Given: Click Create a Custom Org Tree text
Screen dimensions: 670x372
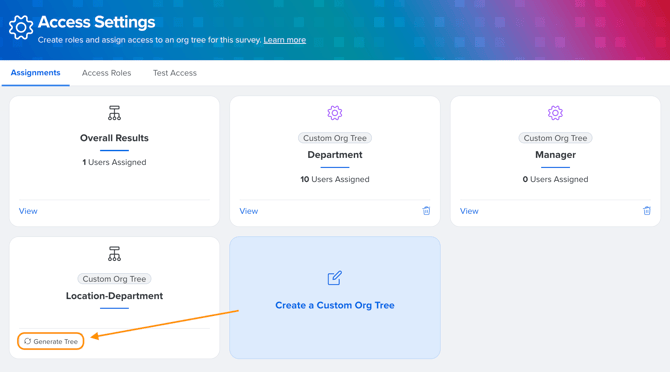Looking at the screenshot, I should pos(335,305).
